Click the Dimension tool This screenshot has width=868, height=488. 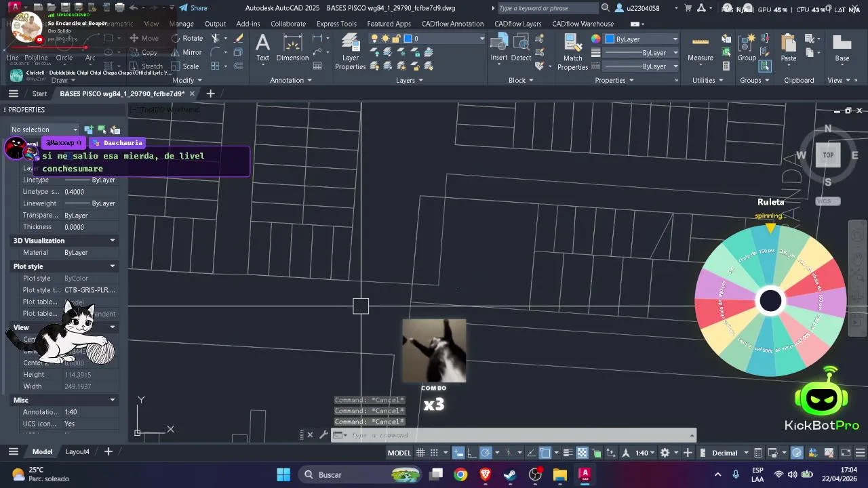[x=292, y=47]
